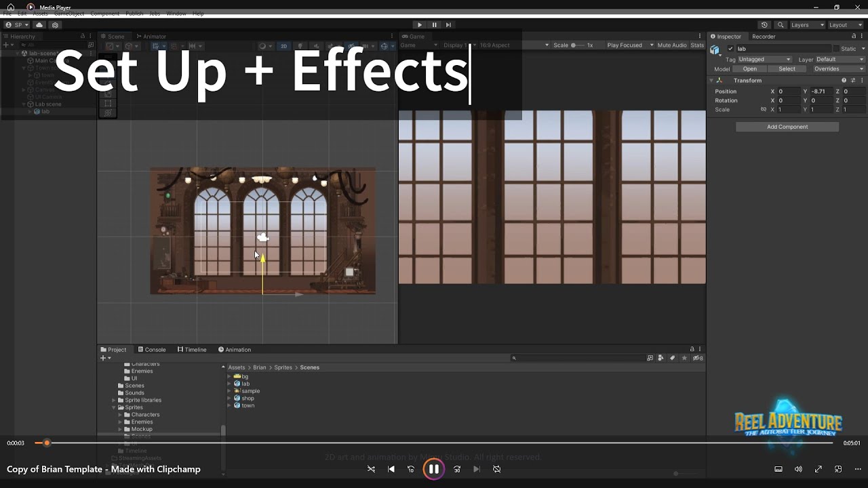This screenshot has height=488, width=868.
Task: Toggle the Static checkbox in Inspector
Action: [x=835, y=49]
